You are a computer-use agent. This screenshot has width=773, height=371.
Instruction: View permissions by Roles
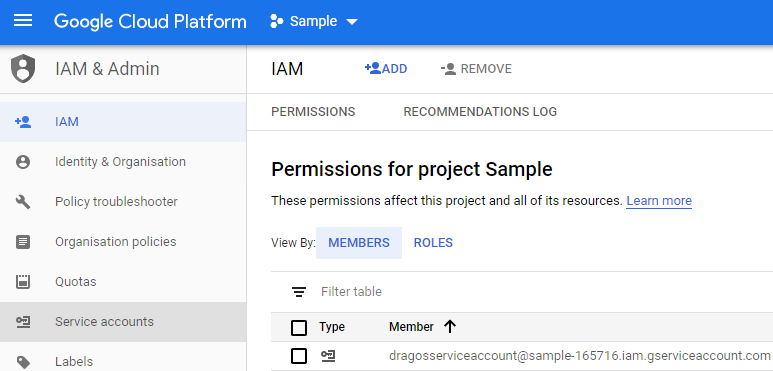coord(433,243)
